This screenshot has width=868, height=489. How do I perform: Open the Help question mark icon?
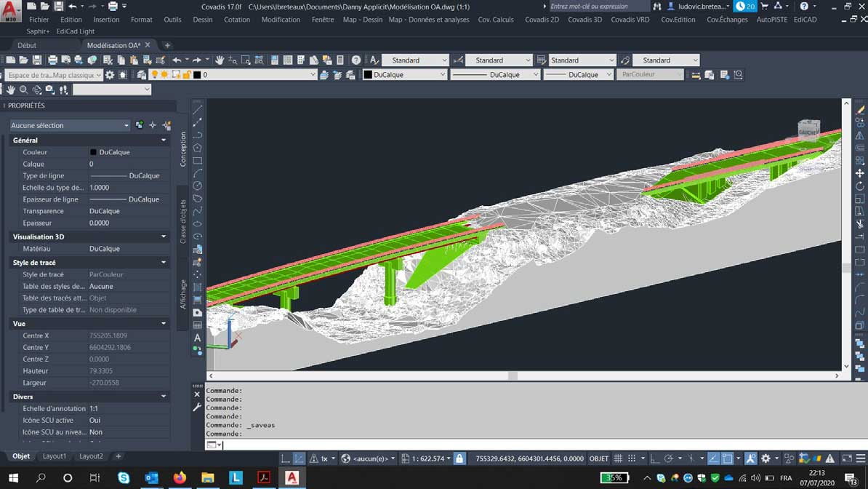pyautogui.click(x=356, y=60)
